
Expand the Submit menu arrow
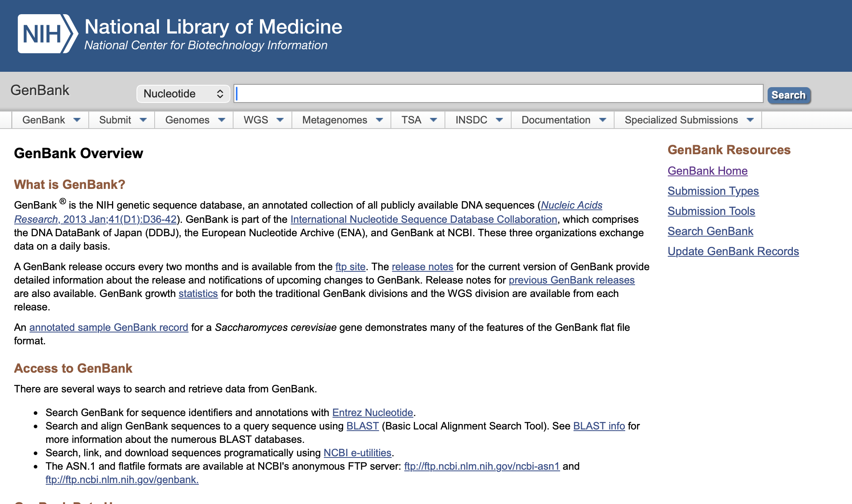coord(143,120)
